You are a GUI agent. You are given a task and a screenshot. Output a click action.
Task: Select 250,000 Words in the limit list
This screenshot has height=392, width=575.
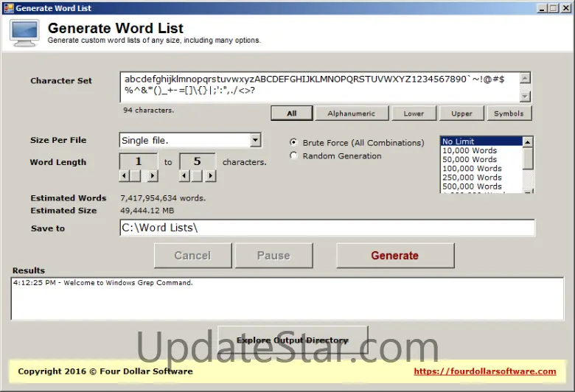click(481, 177)
